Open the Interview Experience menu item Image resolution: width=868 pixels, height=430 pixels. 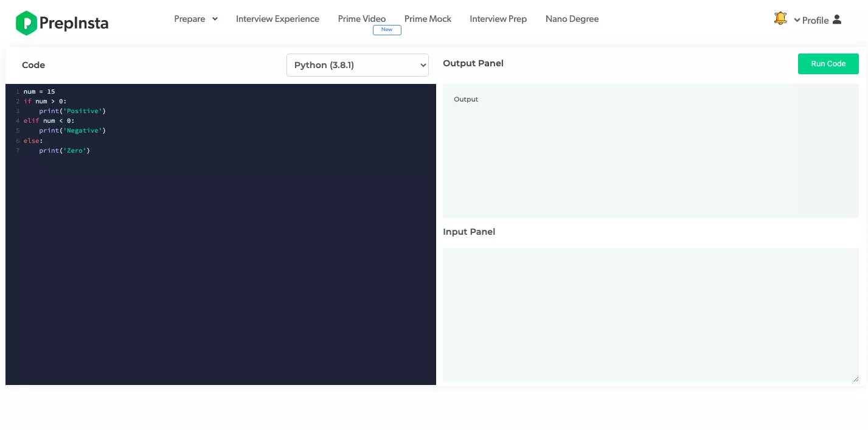(x=277, y=19)
